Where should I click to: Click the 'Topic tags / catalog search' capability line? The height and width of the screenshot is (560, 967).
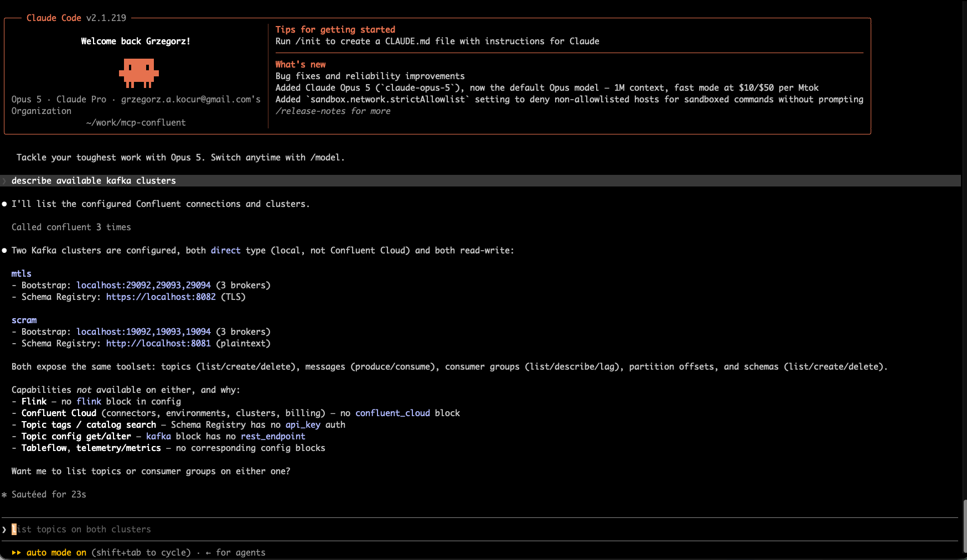(x=178, y=425)
